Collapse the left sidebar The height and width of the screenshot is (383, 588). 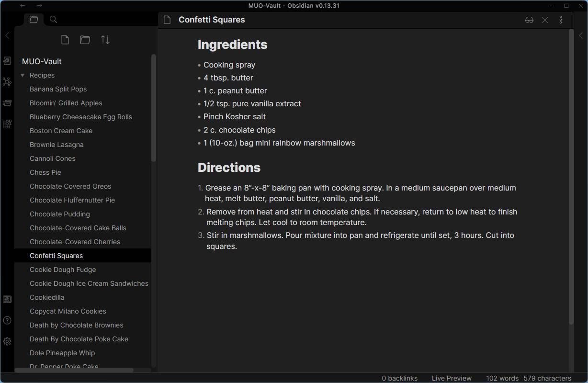[7, 35]
